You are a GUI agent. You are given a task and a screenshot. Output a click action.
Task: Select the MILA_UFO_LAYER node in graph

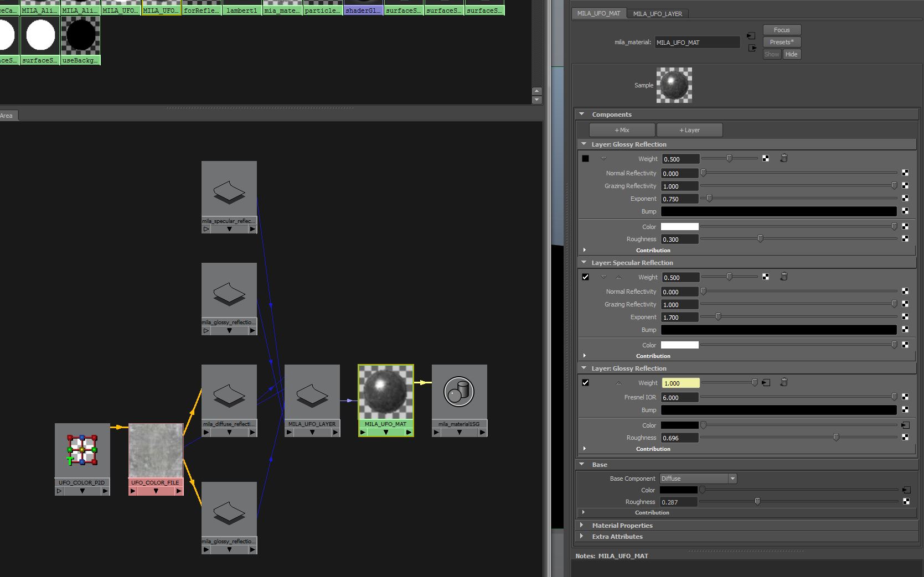coord(312,400)
